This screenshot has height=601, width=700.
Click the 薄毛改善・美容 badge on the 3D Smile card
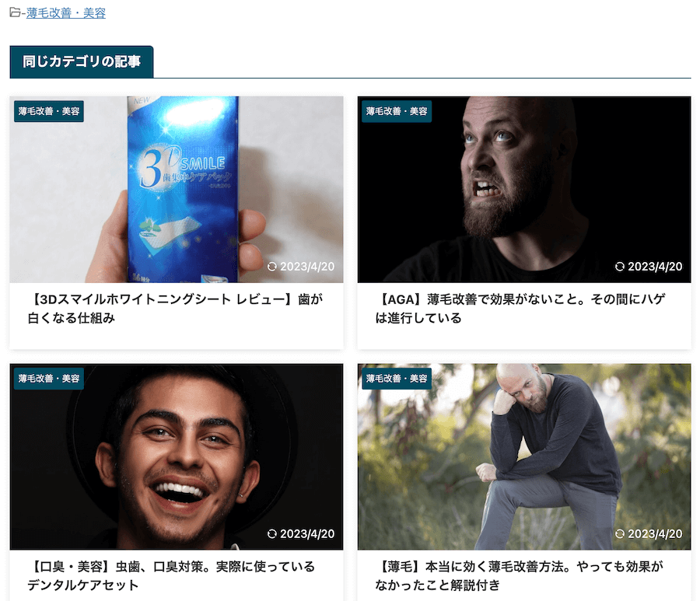[x=49, y=111]
